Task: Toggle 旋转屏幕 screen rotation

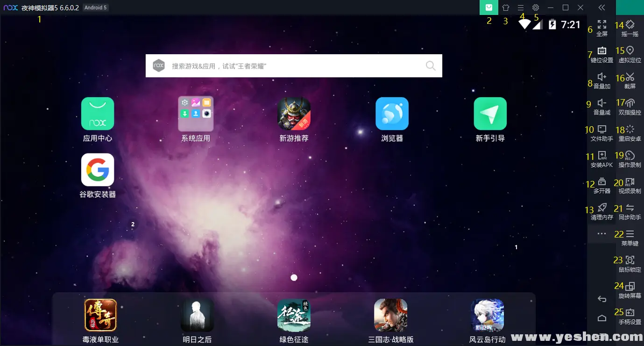Action: (630, 287)
